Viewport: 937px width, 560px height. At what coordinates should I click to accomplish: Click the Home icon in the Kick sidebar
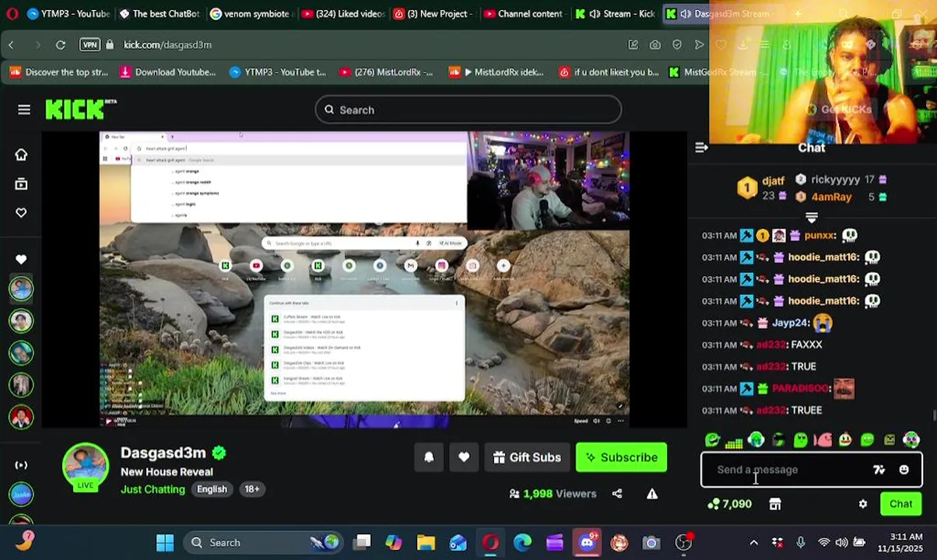21,155
